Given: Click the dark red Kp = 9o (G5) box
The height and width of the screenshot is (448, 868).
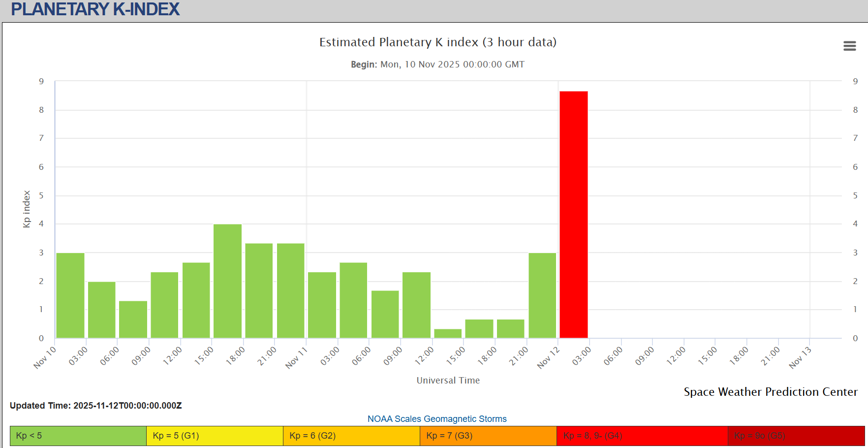Looking at the screenshot, I should 796,436.
